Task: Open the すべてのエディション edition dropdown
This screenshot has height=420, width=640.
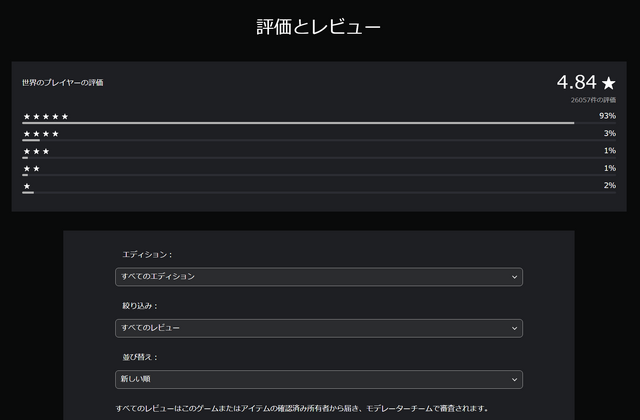Action: coord(318,276)
